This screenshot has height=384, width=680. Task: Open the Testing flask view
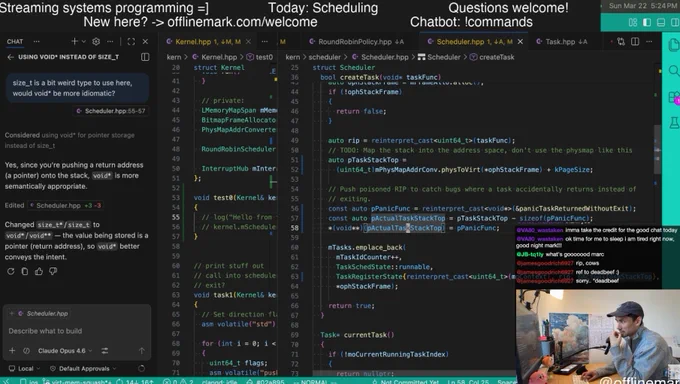click(673, 123)
